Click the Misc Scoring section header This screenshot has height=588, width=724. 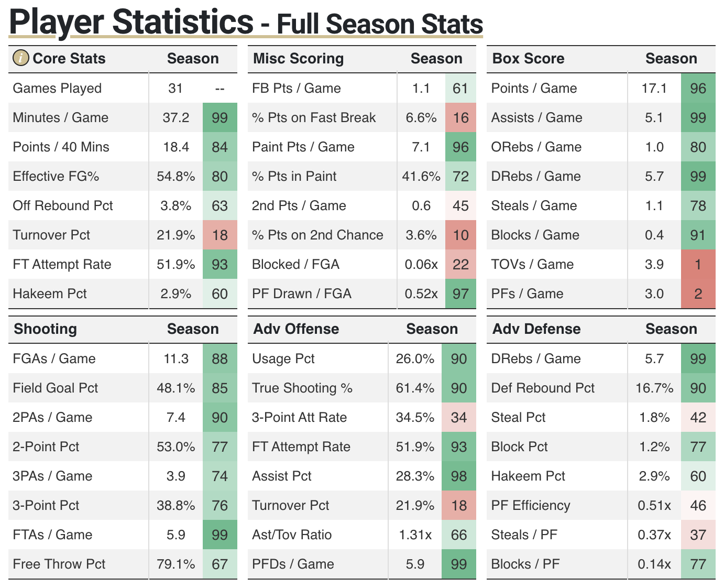coord(298,58)
